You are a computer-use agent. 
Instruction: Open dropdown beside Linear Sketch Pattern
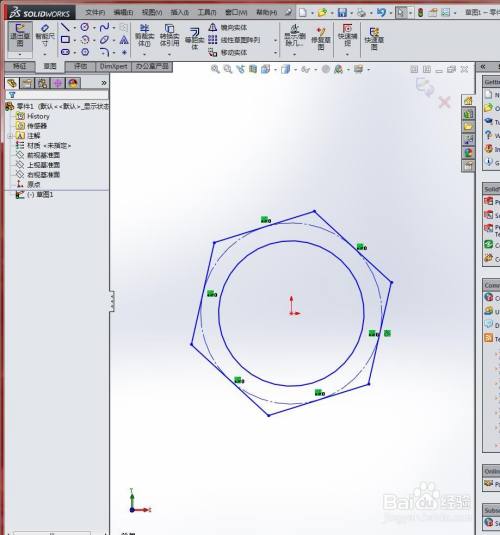275,40
